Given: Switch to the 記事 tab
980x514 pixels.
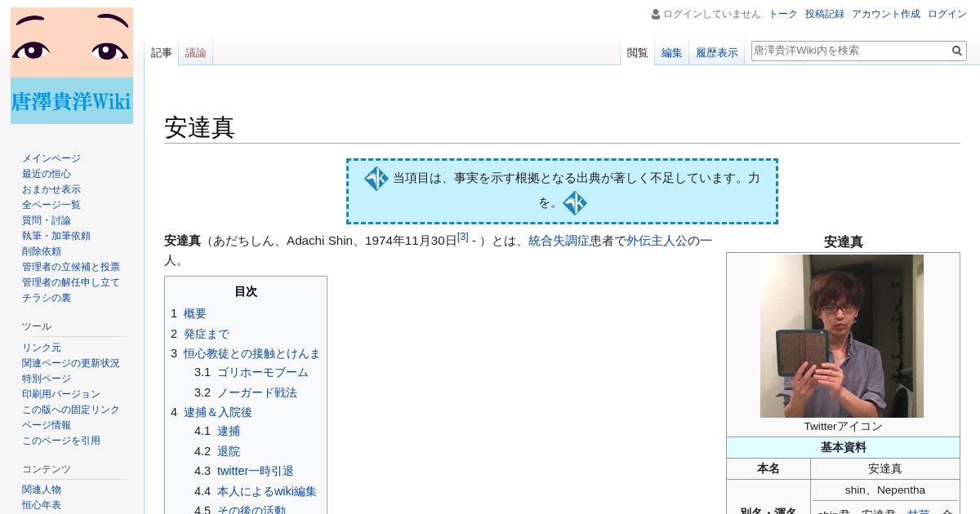Looking at the screenshot, I should click(162, 53).
